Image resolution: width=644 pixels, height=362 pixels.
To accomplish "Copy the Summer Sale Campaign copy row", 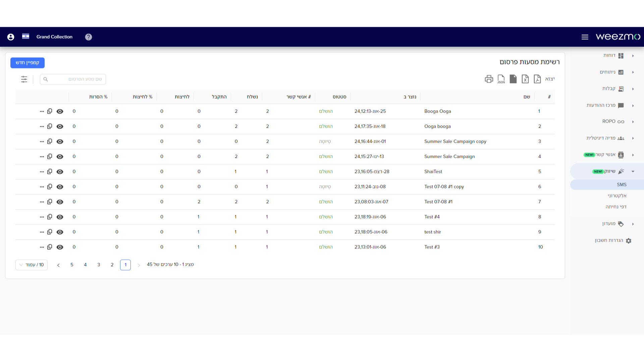I will point(50,141).
